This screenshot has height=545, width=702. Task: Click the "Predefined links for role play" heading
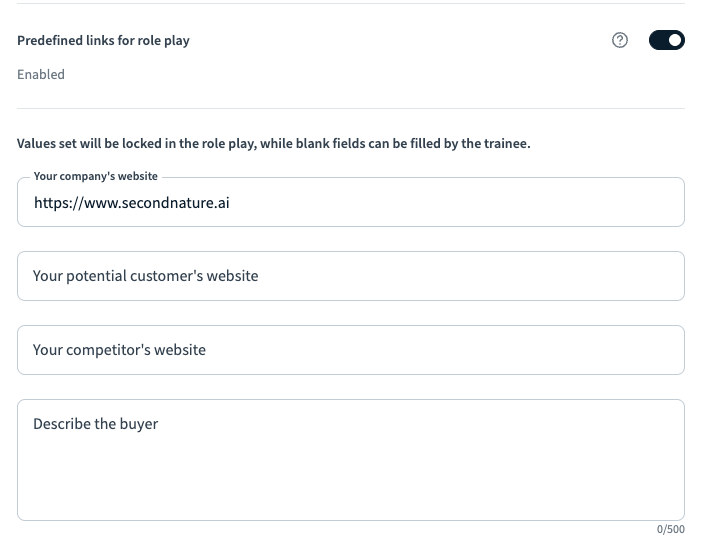(103, 41)
